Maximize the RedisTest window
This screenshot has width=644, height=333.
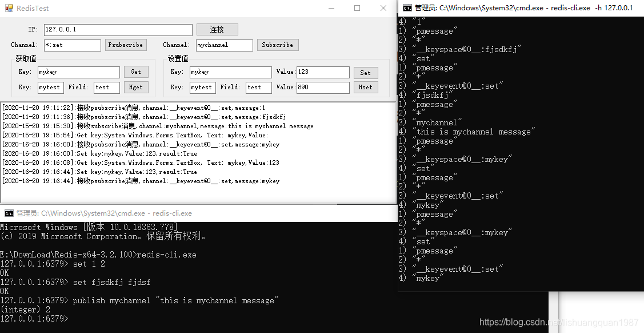[x=357, y=9]
